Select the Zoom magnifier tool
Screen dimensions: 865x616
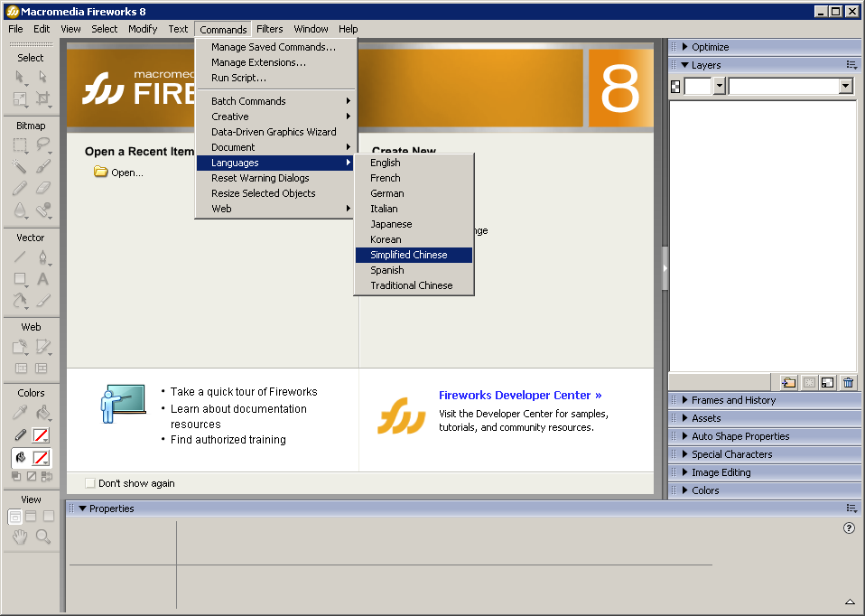pyautogui.click(x=42, y=536)
